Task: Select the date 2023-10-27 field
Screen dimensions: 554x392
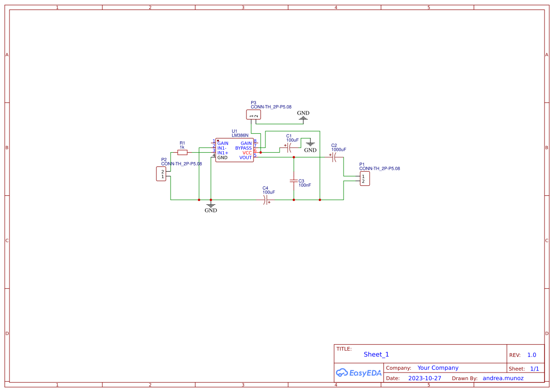Action: click(x=425, y=378)
